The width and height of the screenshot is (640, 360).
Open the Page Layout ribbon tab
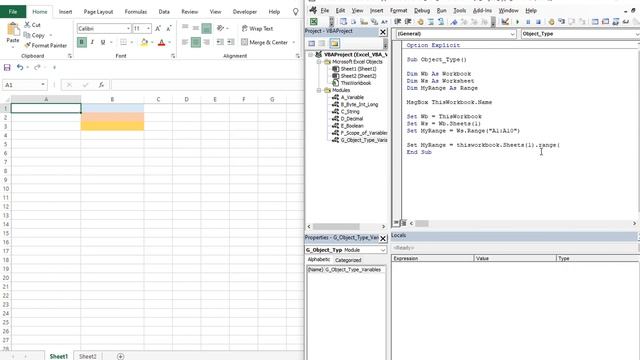tap(98, 12)
